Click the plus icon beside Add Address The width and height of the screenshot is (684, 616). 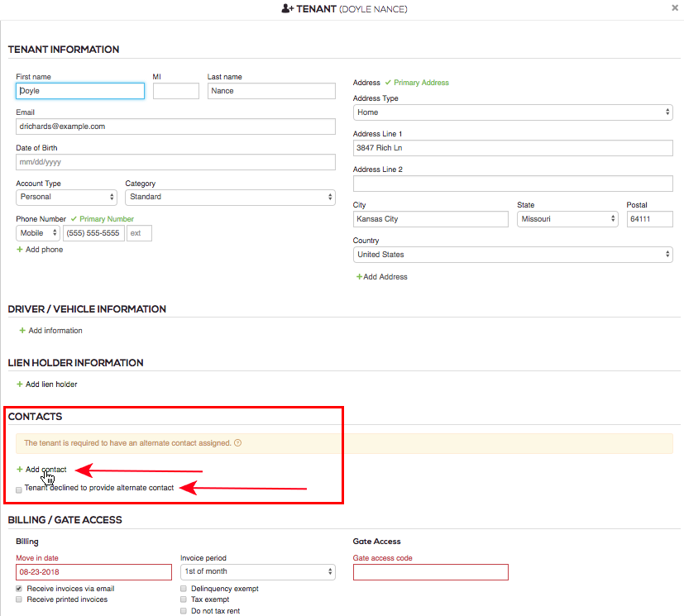pos(359,277)
